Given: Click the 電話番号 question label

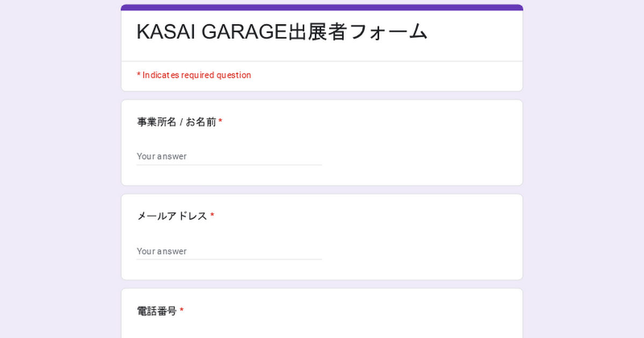Looking at the screenshot, I should [x=157, y=311].
